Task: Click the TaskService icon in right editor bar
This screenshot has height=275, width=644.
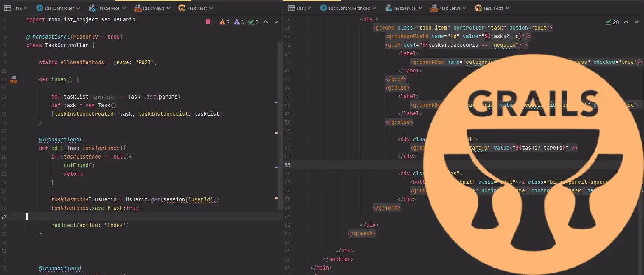Action: (388, 8)
